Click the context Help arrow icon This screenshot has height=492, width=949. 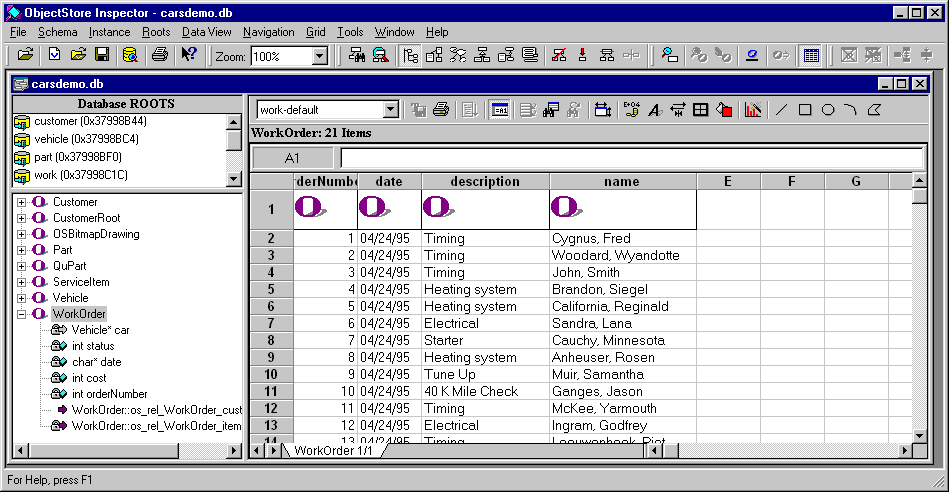click(x=189, y=55)
